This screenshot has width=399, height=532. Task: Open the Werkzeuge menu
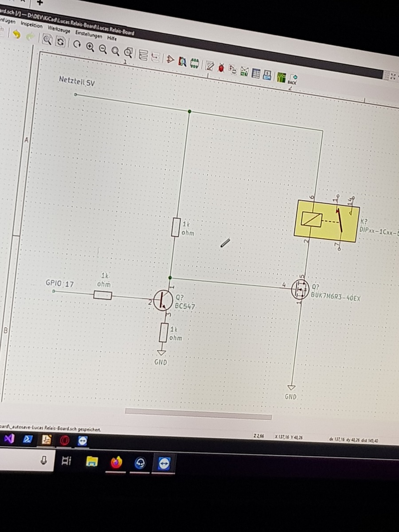pos(59,29)
